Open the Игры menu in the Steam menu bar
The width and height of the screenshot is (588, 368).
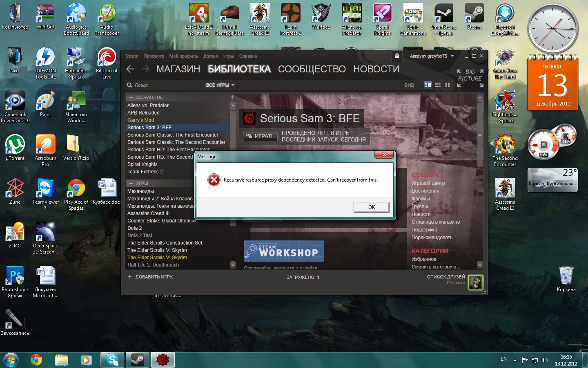pos(229,56)
